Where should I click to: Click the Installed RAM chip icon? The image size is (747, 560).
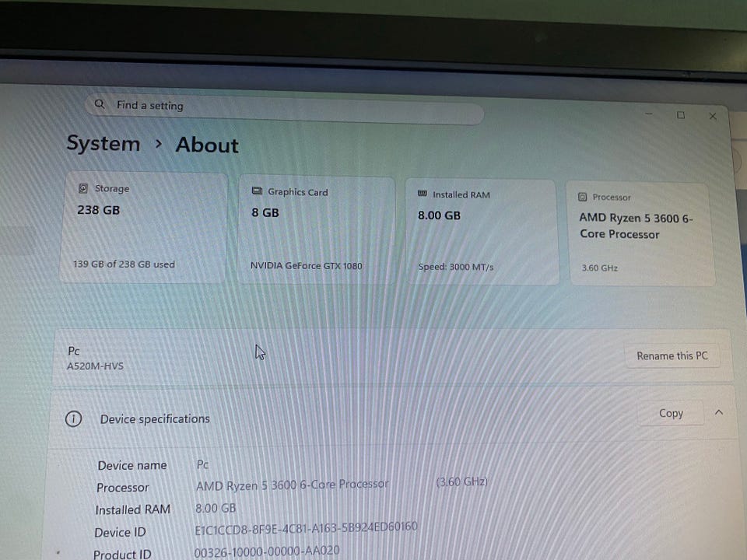[422, 194]
